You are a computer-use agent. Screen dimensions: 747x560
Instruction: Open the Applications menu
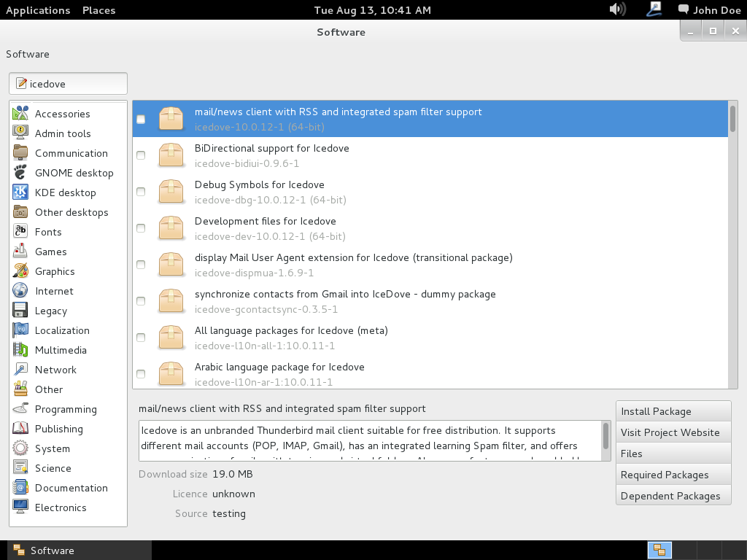(38, 10)
